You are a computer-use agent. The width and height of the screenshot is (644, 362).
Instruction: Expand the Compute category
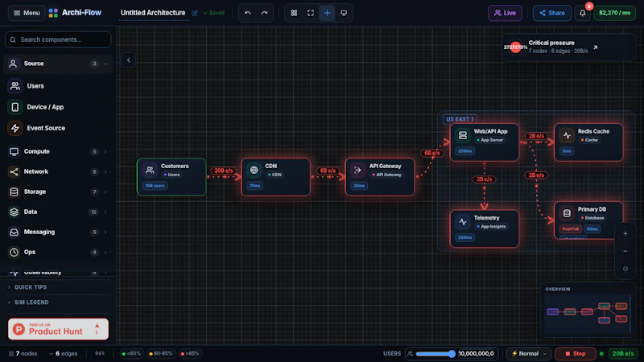coord(58,151)
